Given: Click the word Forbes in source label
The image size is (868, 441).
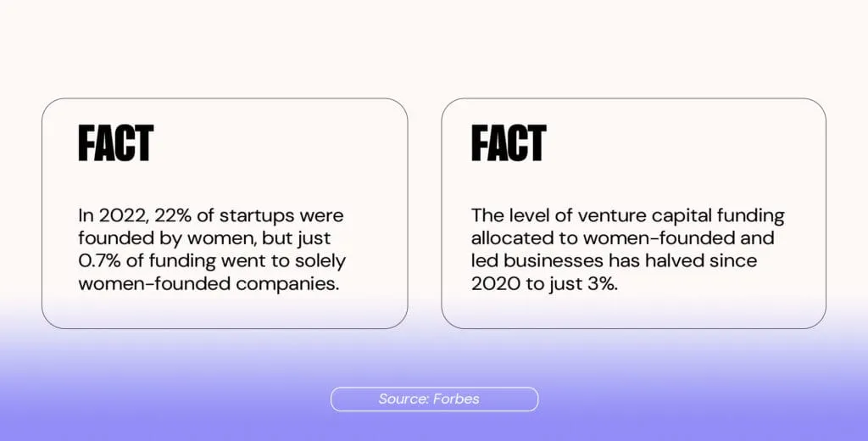Looking at the screenshot, I should click(457, 399).
